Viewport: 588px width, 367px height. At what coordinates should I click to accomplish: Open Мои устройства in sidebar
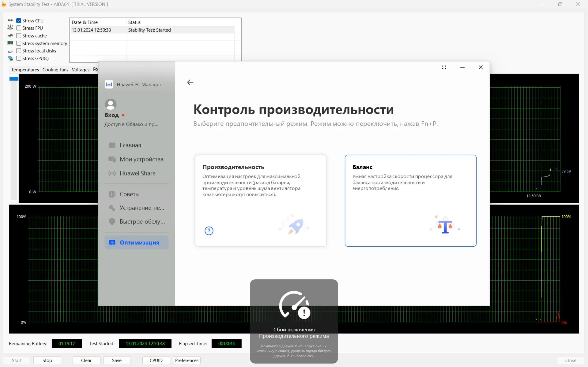(141, 159)
